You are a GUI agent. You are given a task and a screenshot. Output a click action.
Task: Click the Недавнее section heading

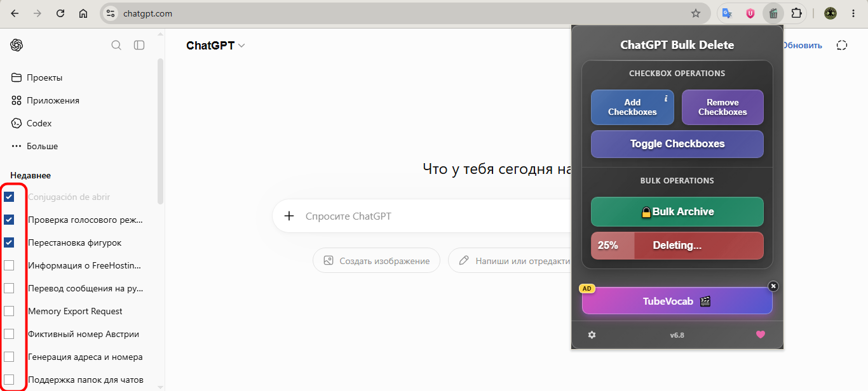[x=31, y=175]
